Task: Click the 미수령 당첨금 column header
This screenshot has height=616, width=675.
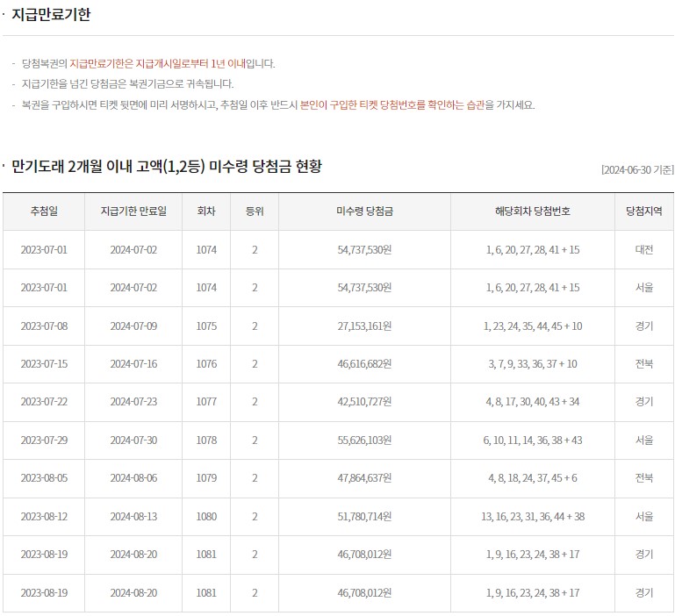Action: click(364, 211)
